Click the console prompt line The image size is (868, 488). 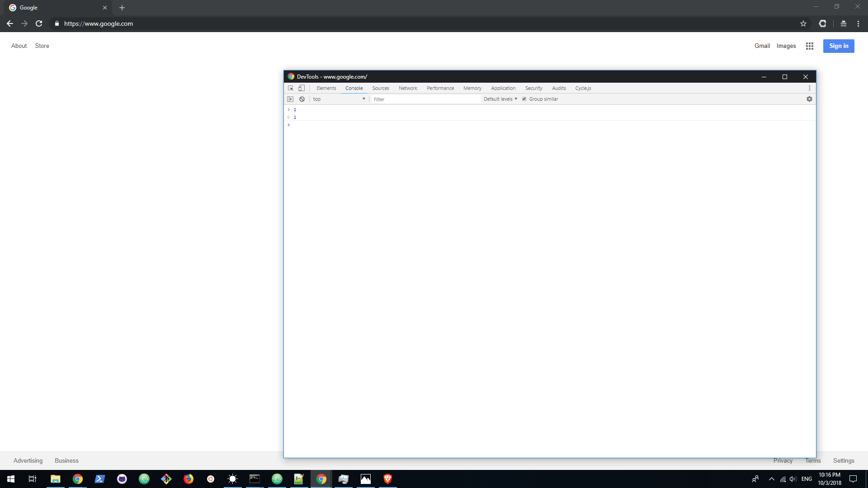coord(550,125)
